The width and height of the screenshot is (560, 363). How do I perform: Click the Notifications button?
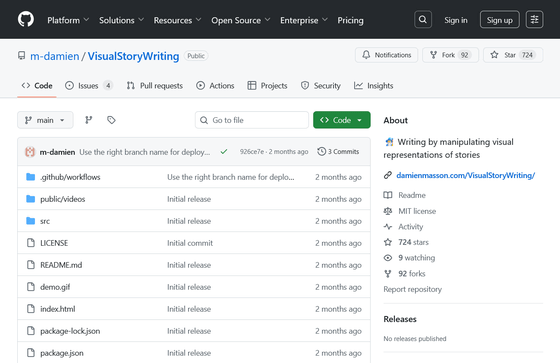pos(386,55)
